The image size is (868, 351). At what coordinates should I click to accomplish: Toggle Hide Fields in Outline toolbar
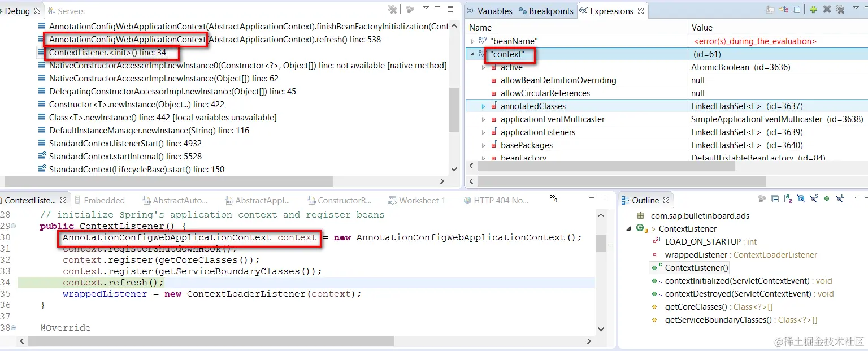[x=801, y=199]
